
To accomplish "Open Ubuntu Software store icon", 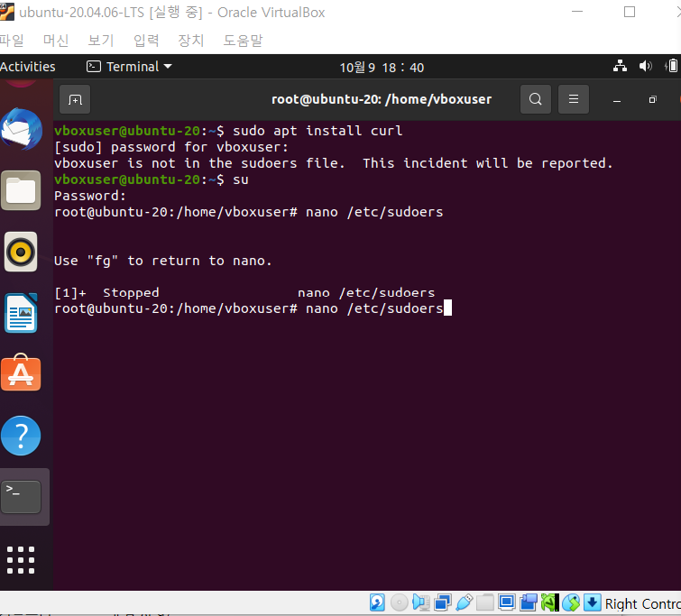I will click(21, 372).
